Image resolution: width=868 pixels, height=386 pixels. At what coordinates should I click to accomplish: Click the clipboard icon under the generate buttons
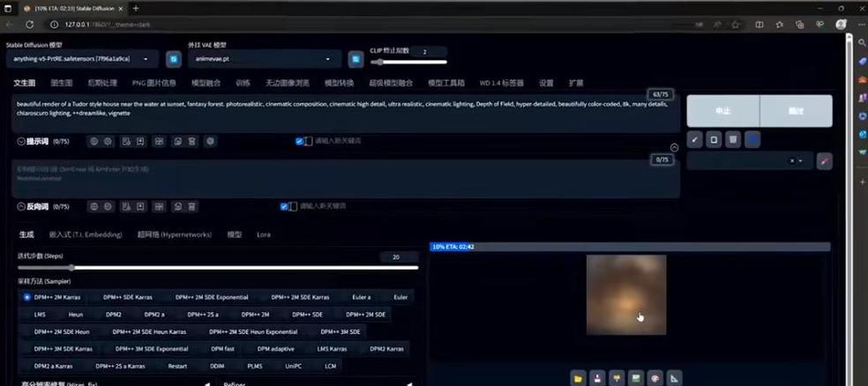click(x=714, y=140)
